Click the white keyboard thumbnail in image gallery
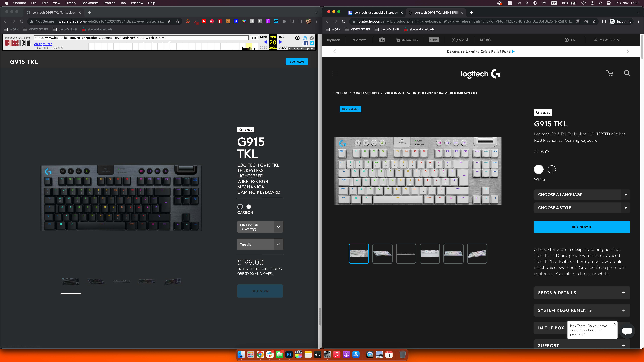Image resolution: width=644 pixels, height=362 pixels. point(359,253)
